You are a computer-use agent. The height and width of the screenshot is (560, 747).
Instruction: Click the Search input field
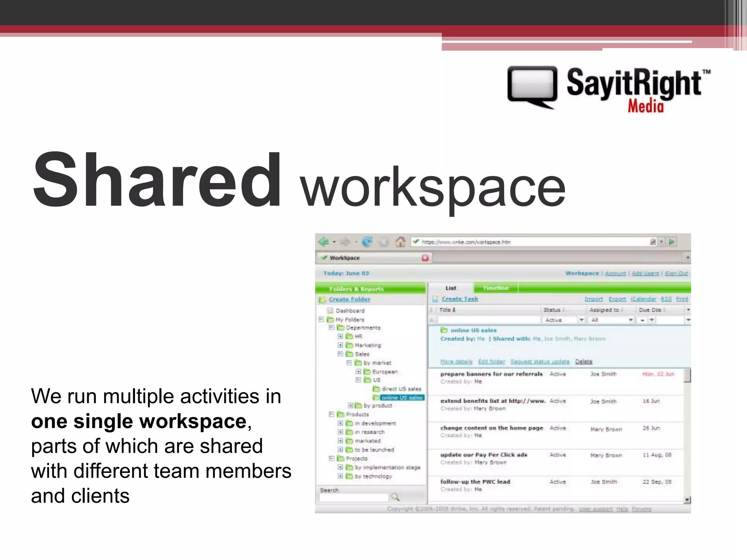(x=354, y=497)
